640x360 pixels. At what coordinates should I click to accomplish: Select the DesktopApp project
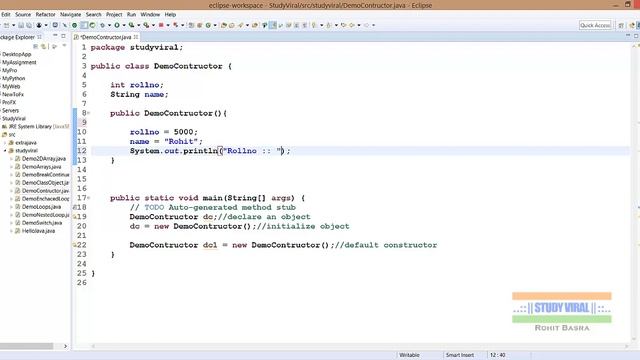16,54
